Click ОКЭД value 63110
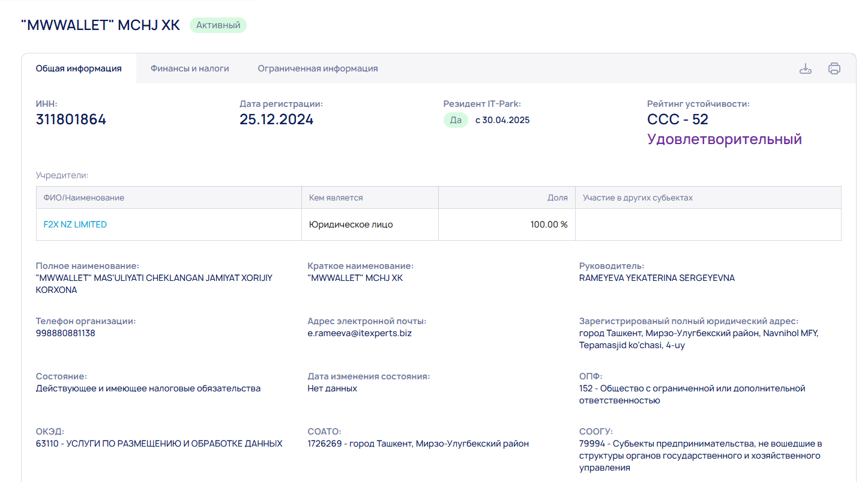868x482 pixels. coord(159,444)
